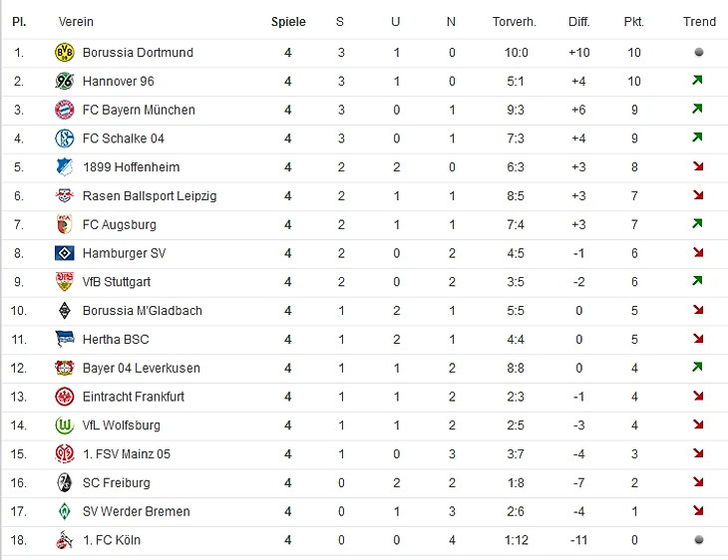The image size is (728, 560).
Task: Click green up trend arrow for Hannover 96
Action: (x=698, y=81)
